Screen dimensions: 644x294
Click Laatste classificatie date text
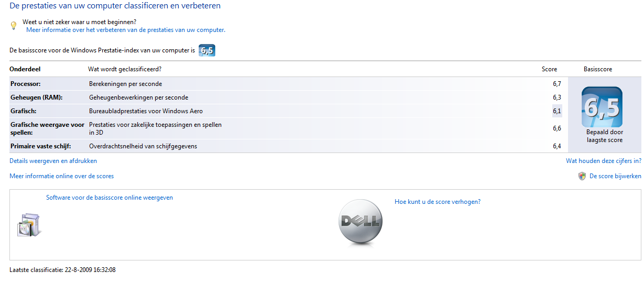tap(62, 270)
